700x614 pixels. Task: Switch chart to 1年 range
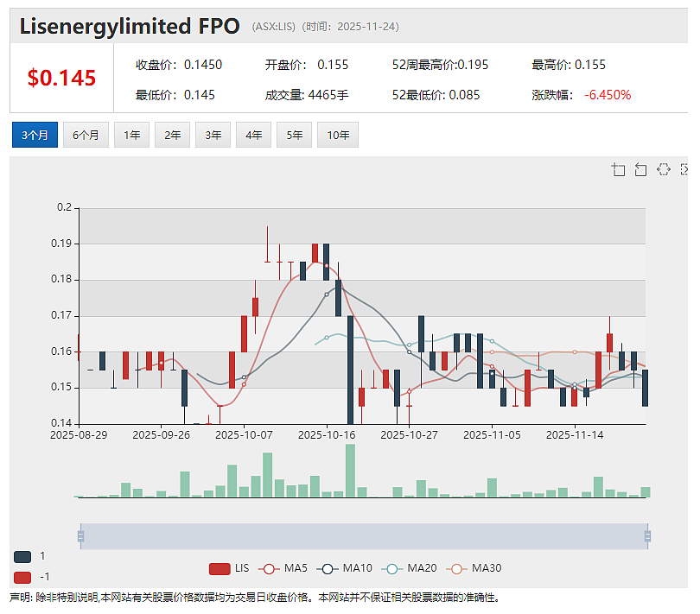pyautogui.click(x=131, y=135)
